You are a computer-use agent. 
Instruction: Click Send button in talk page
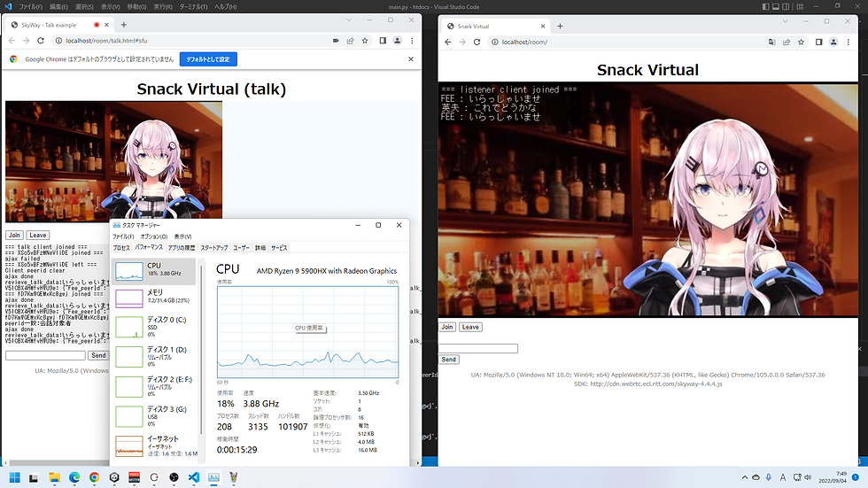98,355
